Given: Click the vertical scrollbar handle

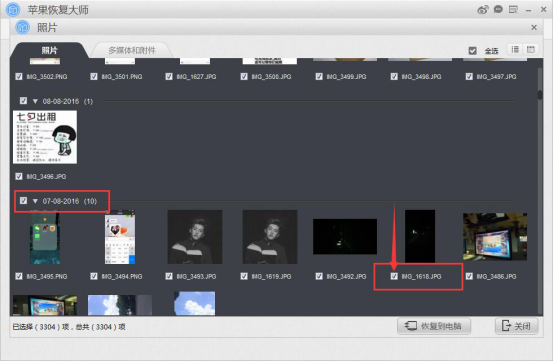Looking at the screenshot, I should (x=540, y=95).
